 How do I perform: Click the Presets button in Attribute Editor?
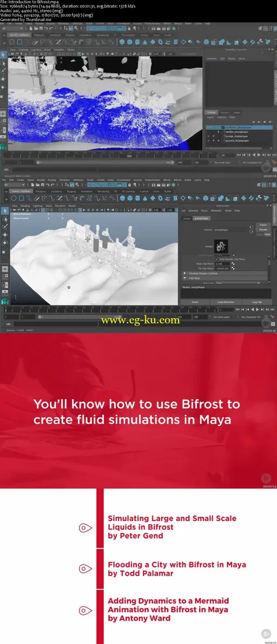point(263,230)
